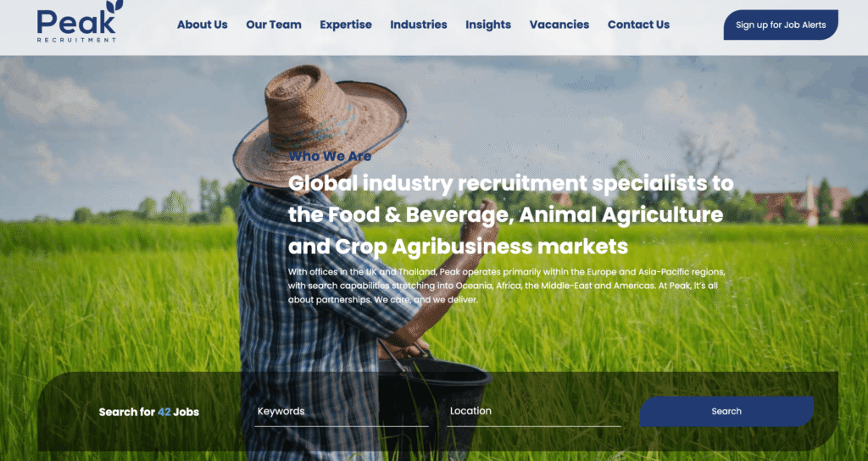Focus the Location input field

tap(534, 412)
